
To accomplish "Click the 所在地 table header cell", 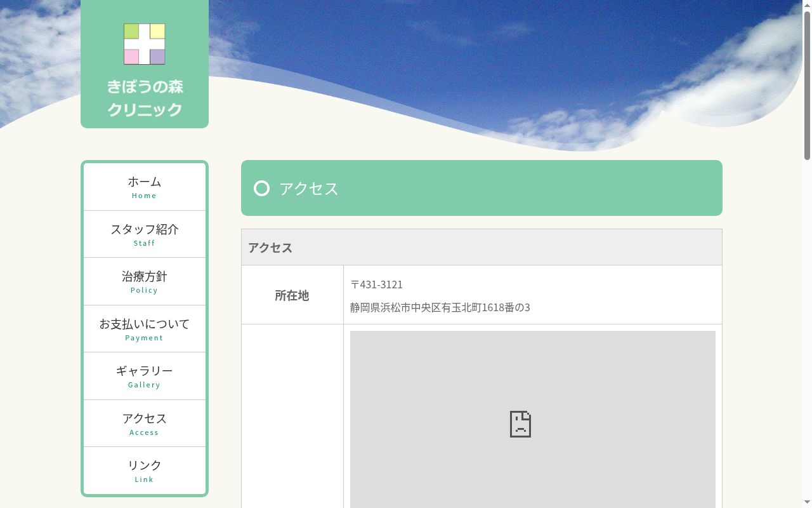I will tap(292, 295).
